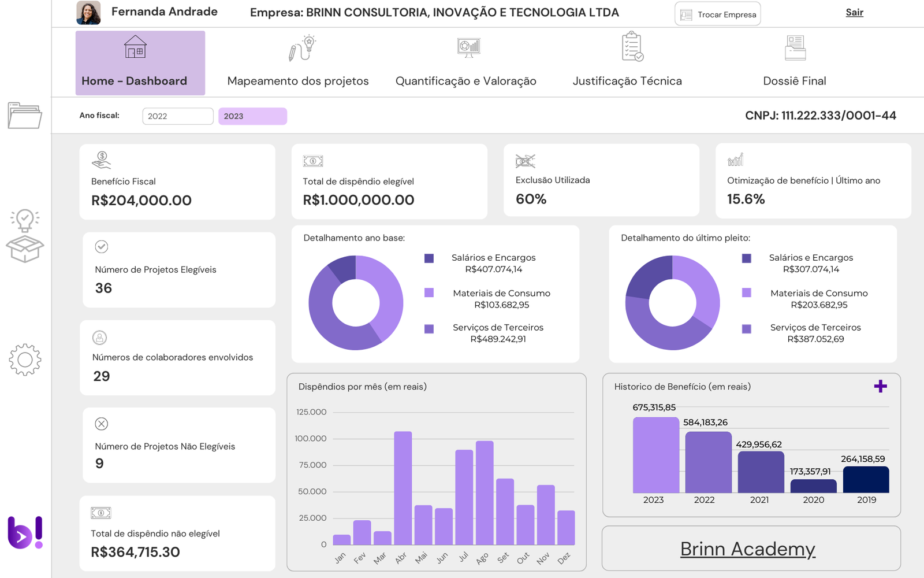924x578 pixels.
Task: Click the Trocar Empresa button
Action: coord(718,14)
